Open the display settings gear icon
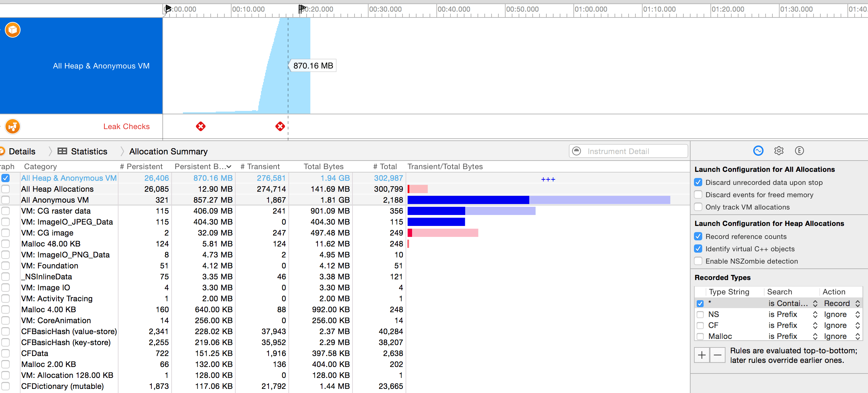The height and width of the screenshot is (393, 868). point(779,151)
